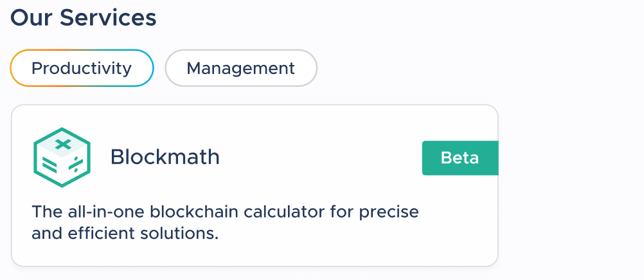
Task: Click the Blockmath cube logo icon
Action: (x=62, y=157)
